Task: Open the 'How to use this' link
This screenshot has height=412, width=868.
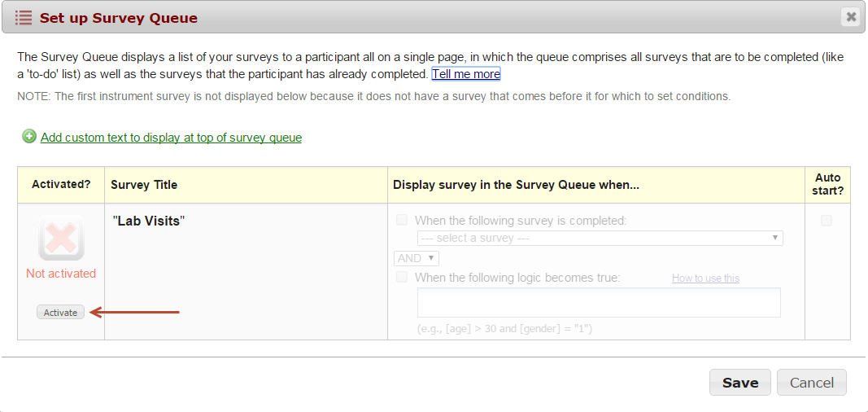Action: (x=705, y=278)
